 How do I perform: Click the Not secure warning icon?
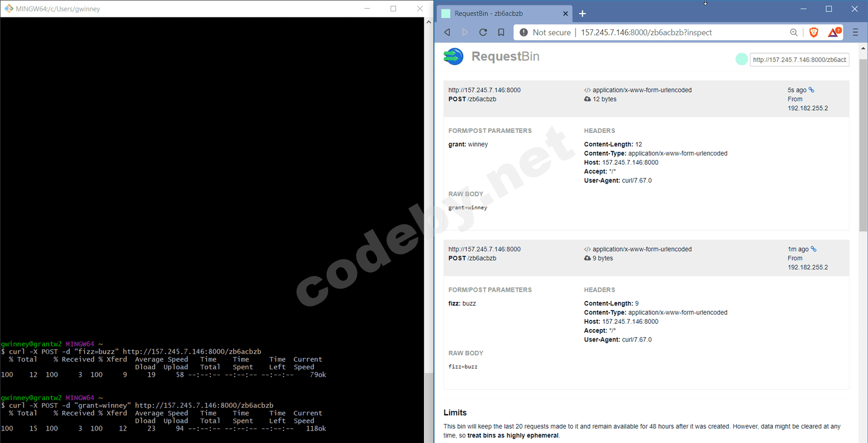click(524, 33)
